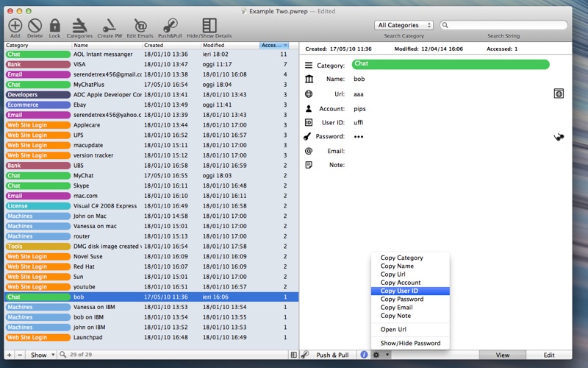Reveal password with the glasses icon
This screenshot has width=588, height=368.
click(x=559, y=137)
